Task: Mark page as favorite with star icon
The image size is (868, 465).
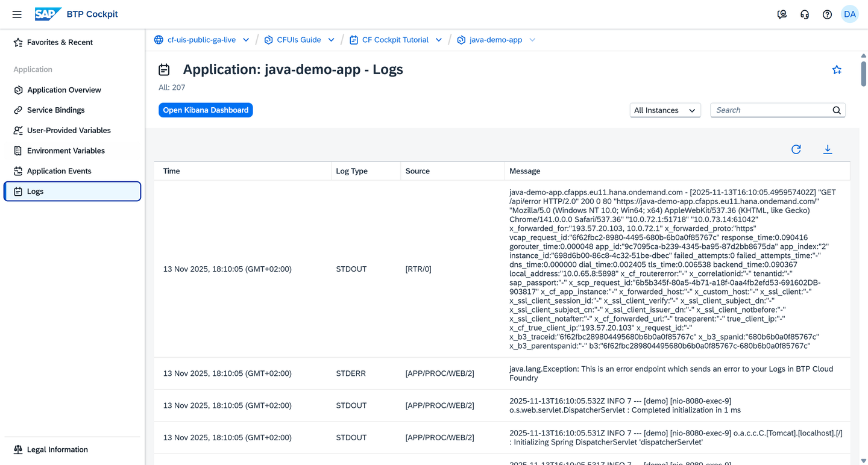Action: point(837,70)
